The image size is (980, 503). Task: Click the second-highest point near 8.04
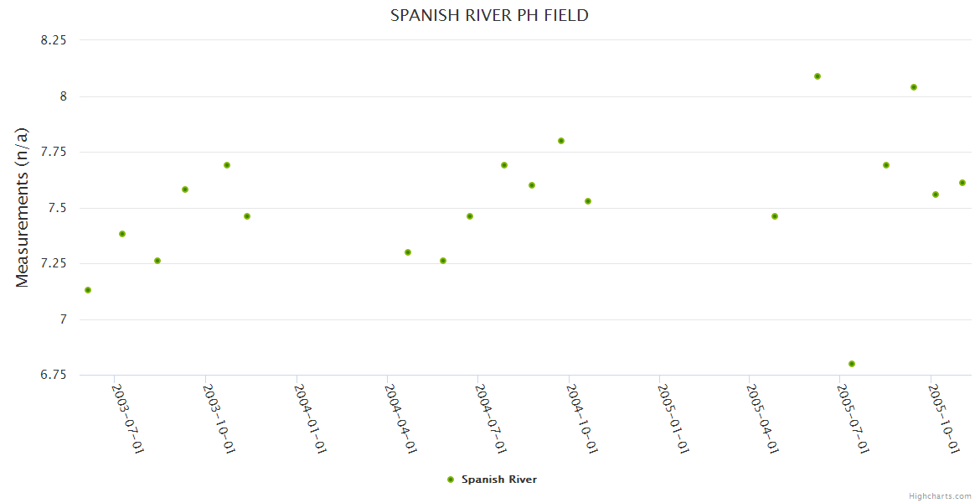click(914, 87)
